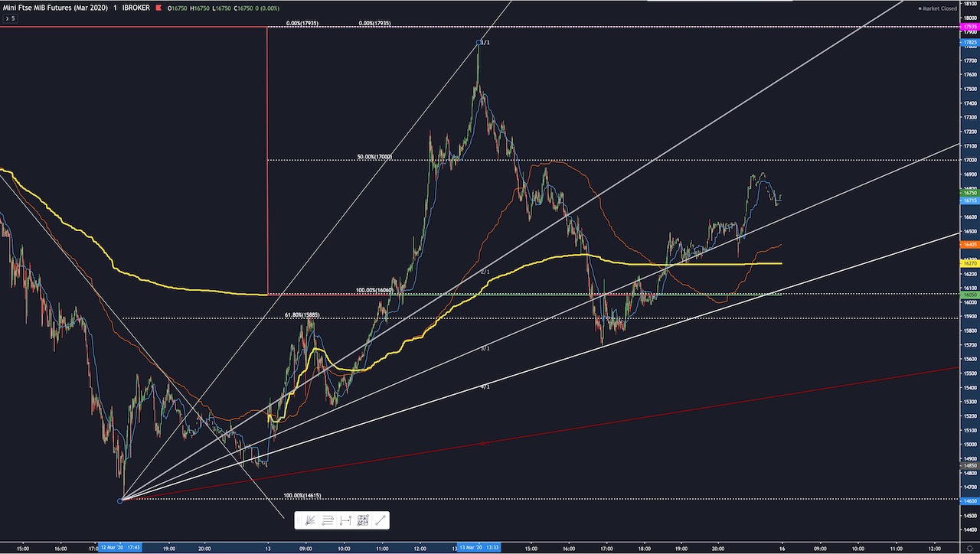This screenshot has width=980, height=554.
Task: Pick the Trend Line favorite tool
Action: point(381,520)
